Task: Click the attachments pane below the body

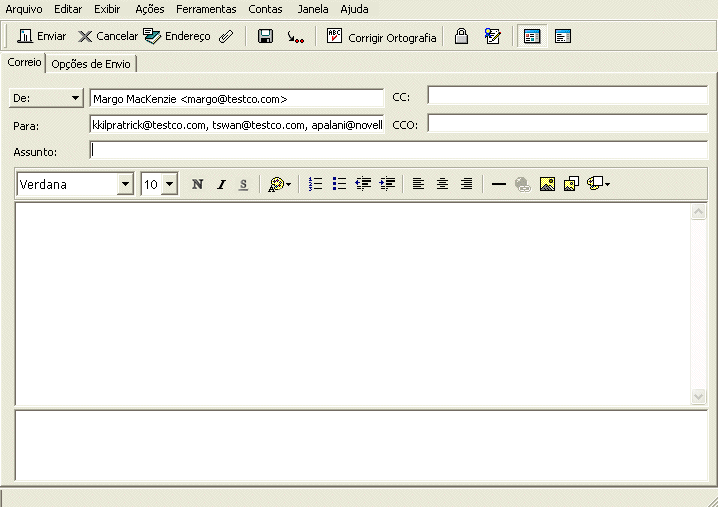Action: 361,445
